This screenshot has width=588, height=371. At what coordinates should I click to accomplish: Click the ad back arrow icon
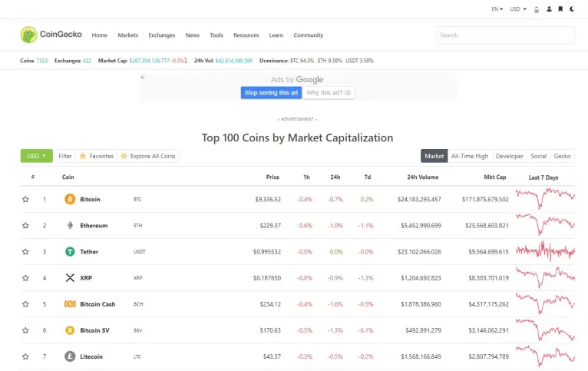pos(143,78)
